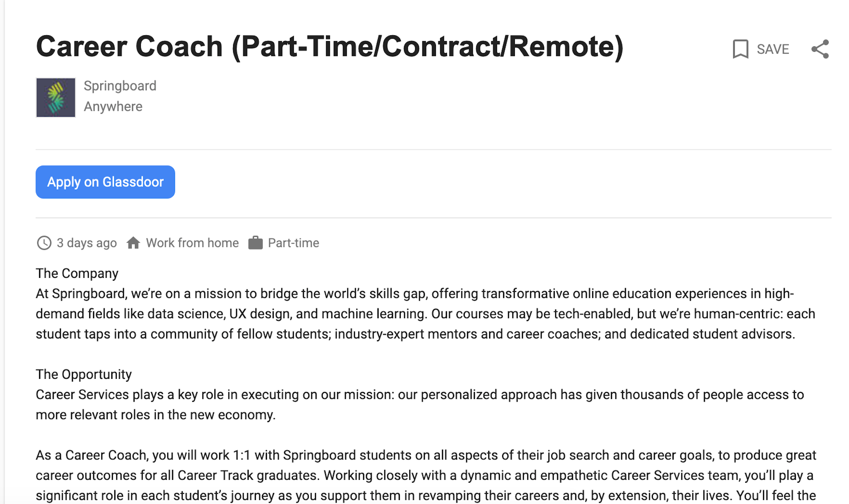
Task: Open the Springboard company name link
Action: pos(120,86)
